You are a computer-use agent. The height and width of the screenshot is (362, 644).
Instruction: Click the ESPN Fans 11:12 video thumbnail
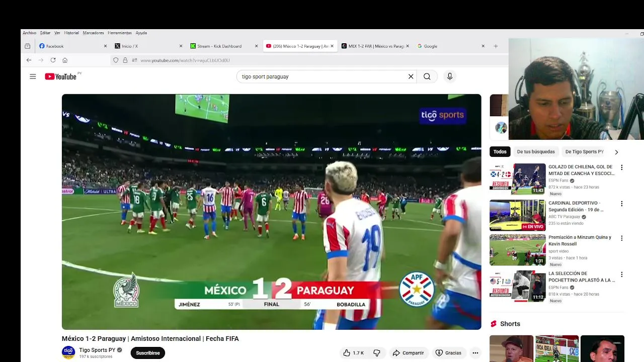pyautogui.click(x=517, y=286)
